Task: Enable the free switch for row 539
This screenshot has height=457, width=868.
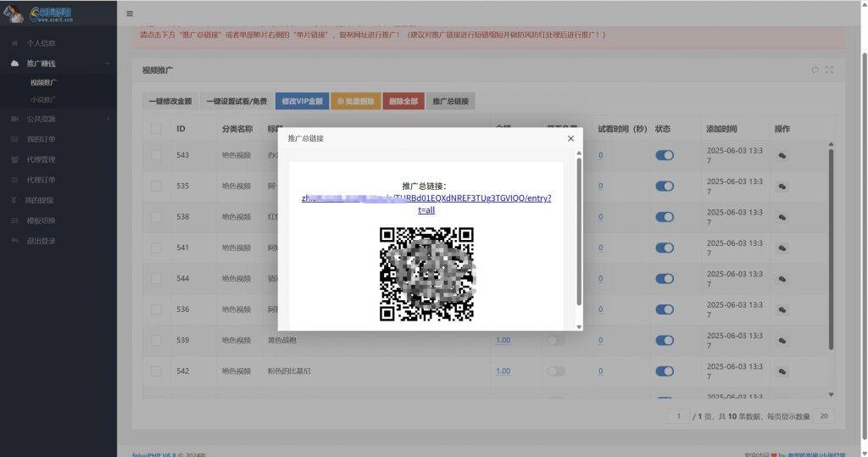Action: 556,341
